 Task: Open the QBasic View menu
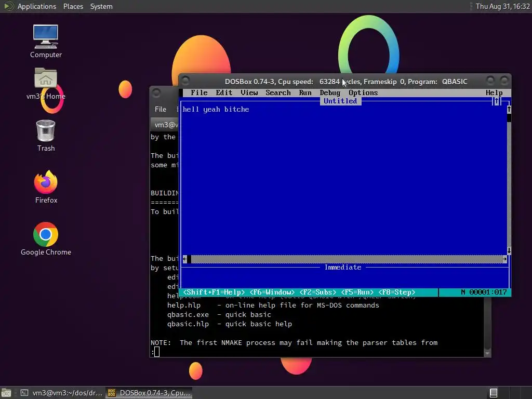tap(249, 92)
